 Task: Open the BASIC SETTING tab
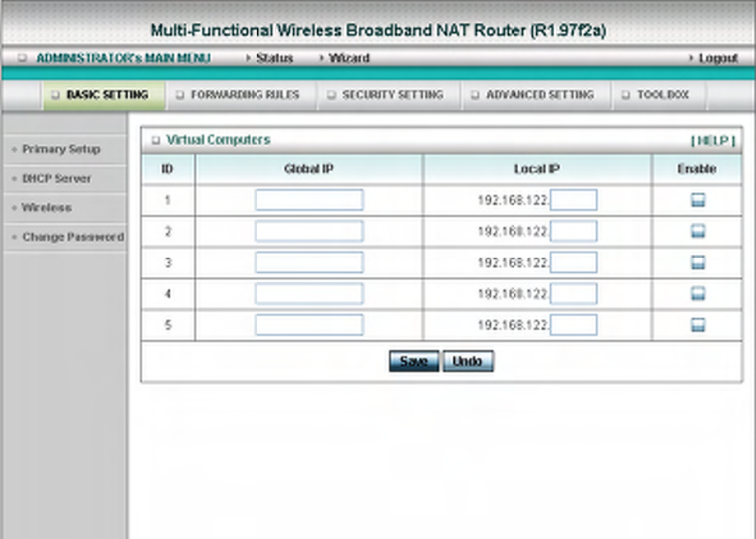point(104,95)
